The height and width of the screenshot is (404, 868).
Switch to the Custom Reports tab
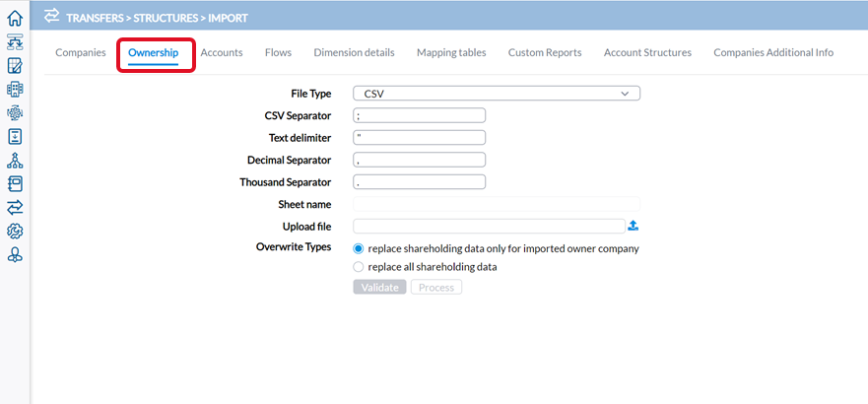tap(545, 52)
